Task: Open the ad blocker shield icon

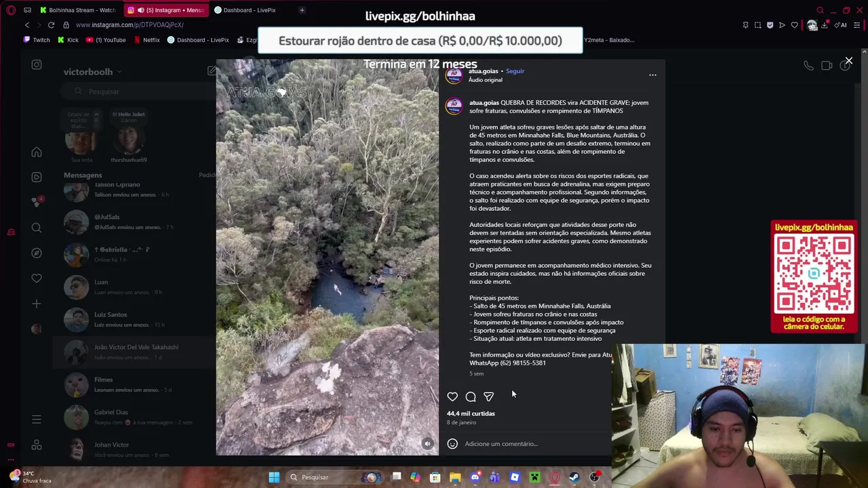Action: (x=770, y=25)
